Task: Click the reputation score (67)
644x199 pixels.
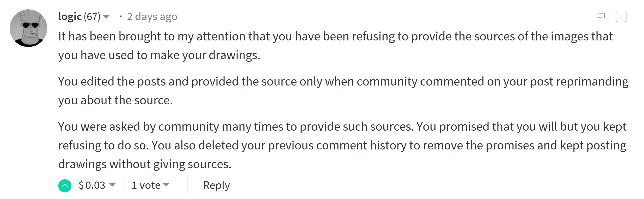Action: pos(92,17)
